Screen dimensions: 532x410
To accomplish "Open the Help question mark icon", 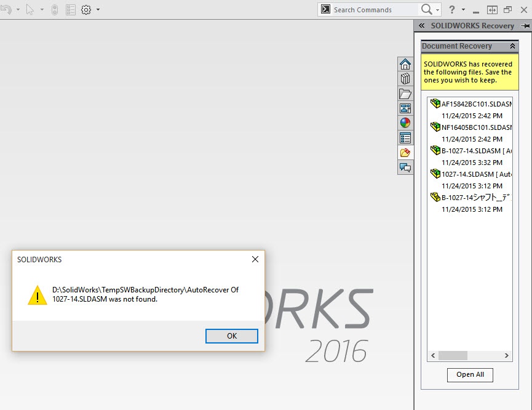I will [452, 9].
